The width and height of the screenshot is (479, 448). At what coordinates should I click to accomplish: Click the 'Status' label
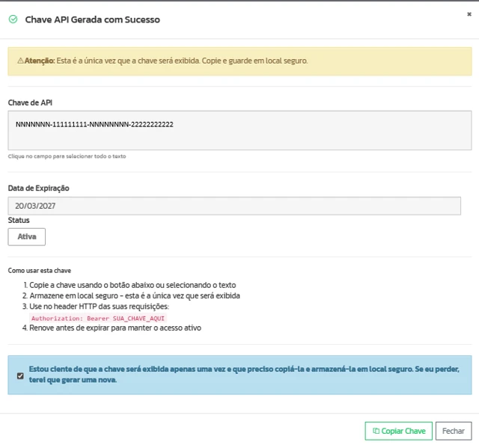pyautogui.click(x=19, y=221)
